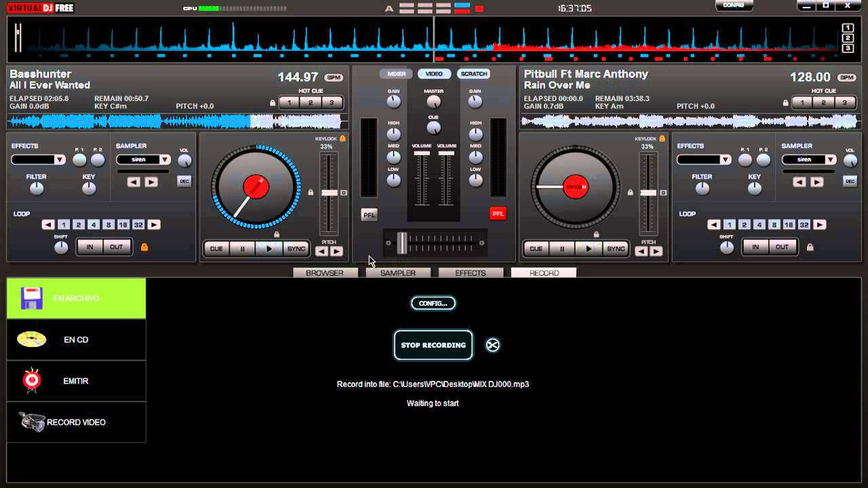Click the crossfader slider handle
The height and width of the screenshot is (488, 868).
coord(402,243)
